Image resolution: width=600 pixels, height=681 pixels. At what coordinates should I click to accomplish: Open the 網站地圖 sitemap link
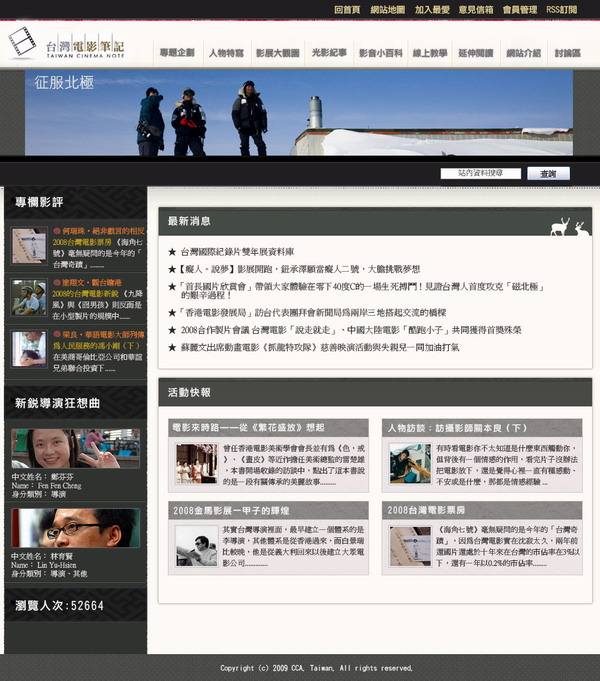(x=387, y=9)
